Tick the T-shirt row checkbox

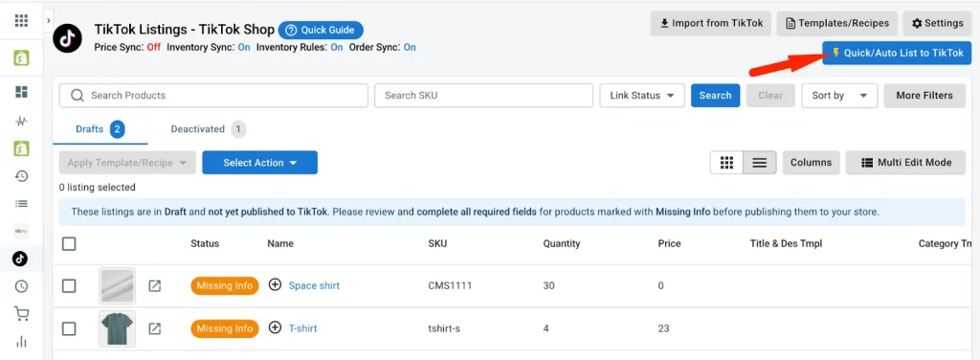tap(69, 328)
